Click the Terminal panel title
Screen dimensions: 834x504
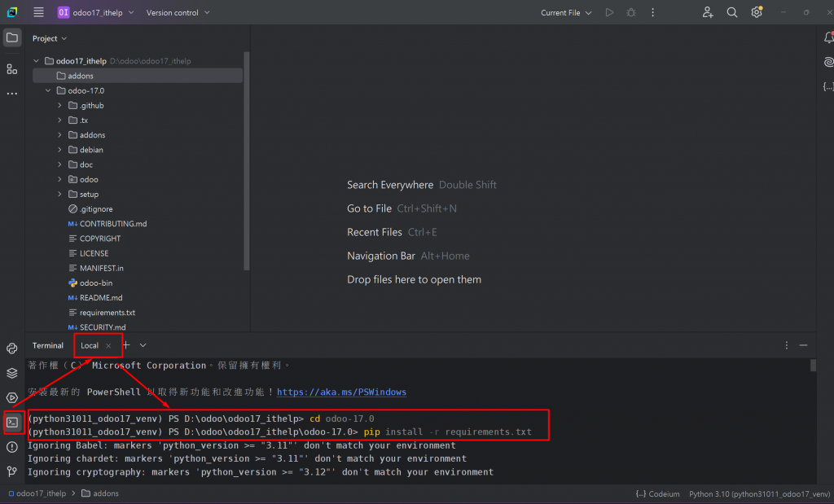tap(48, 345)
